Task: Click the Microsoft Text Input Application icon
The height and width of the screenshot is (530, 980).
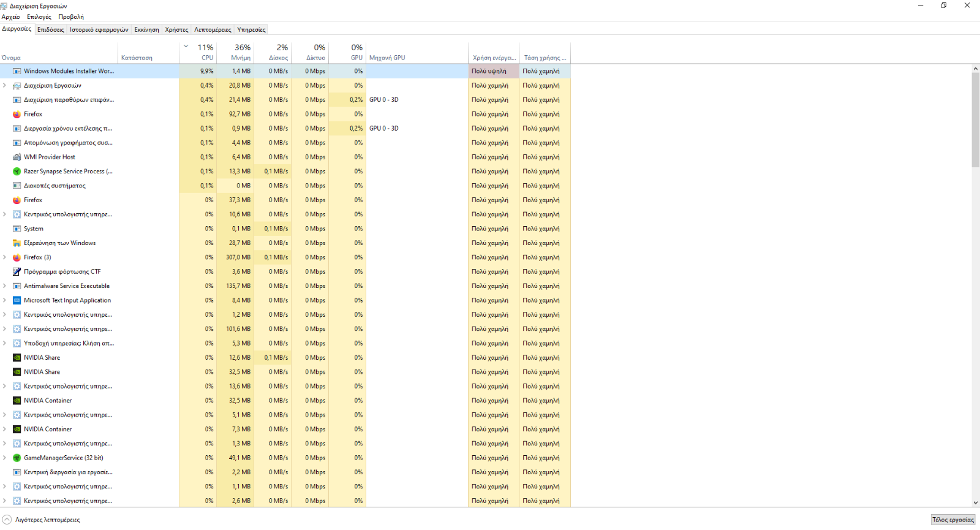Action: (x=17, y=301)
